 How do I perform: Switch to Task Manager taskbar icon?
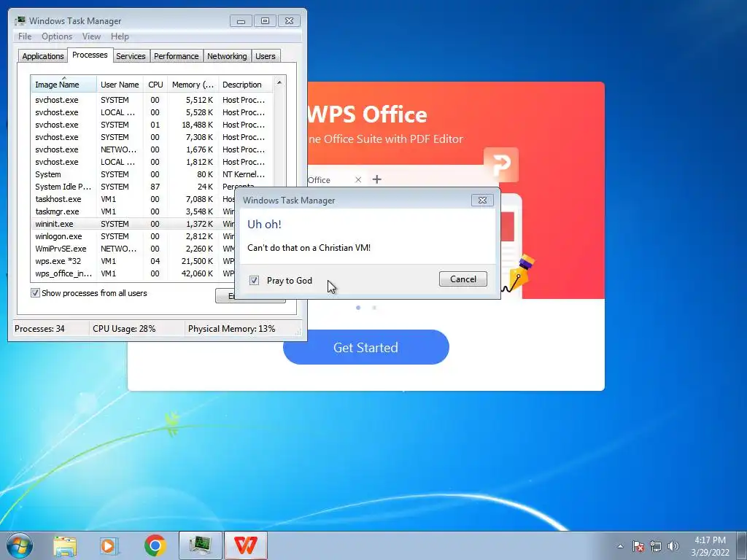click(200, 545)
